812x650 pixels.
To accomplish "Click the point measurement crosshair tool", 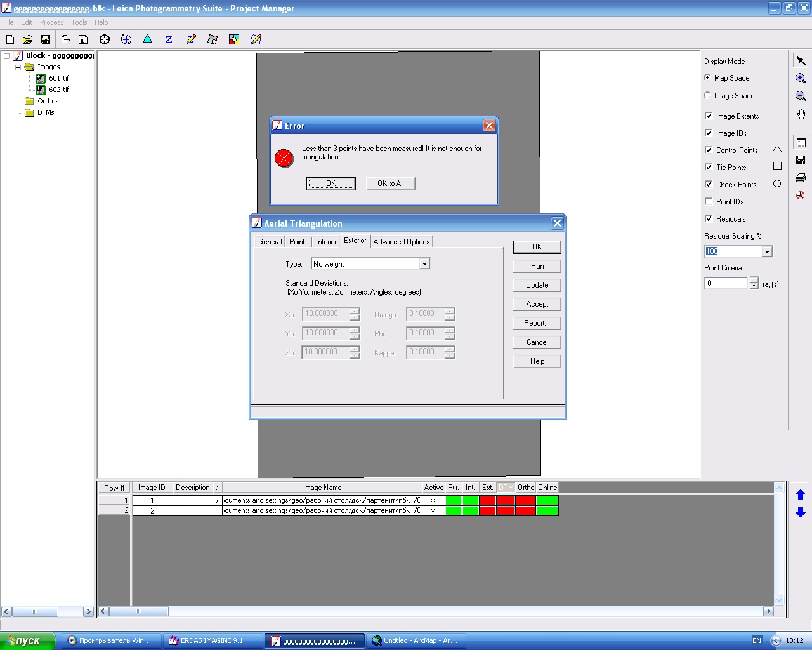I will point(105,39).
